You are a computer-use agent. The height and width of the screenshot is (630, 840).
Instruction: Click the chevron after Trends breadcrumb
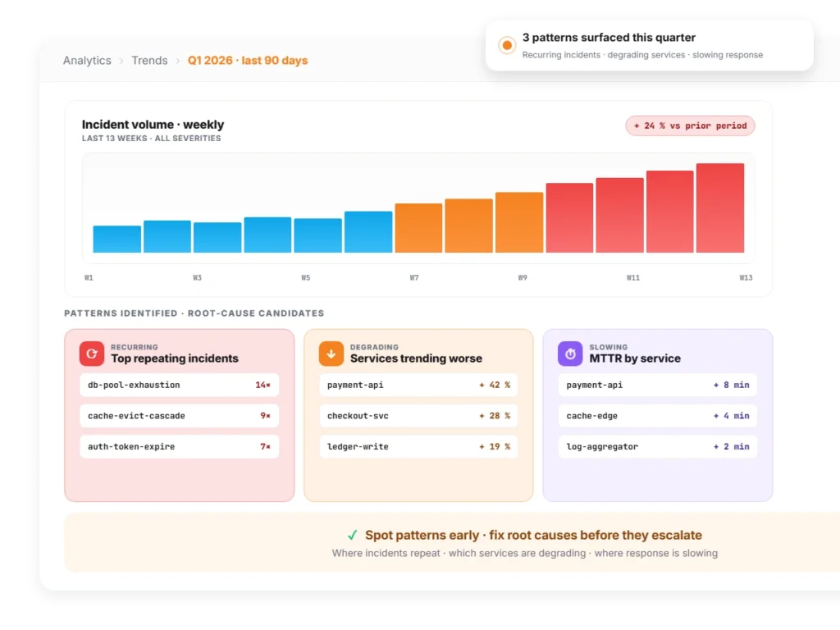point(177,61)
